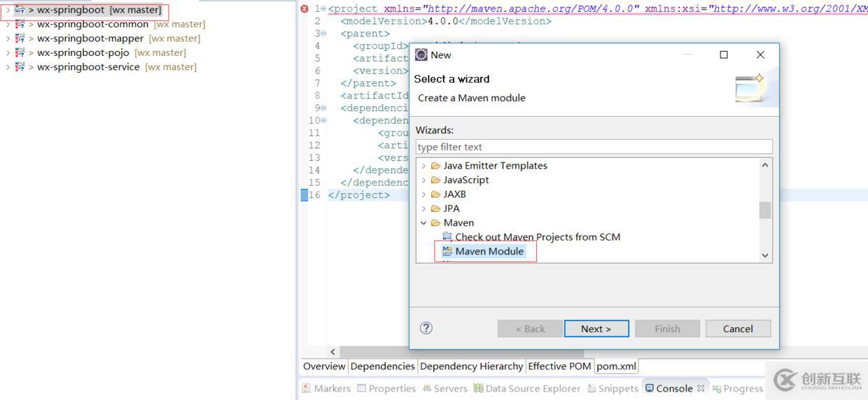Expand the wx-springboot-mapper project node

click(x=8, y=38)
